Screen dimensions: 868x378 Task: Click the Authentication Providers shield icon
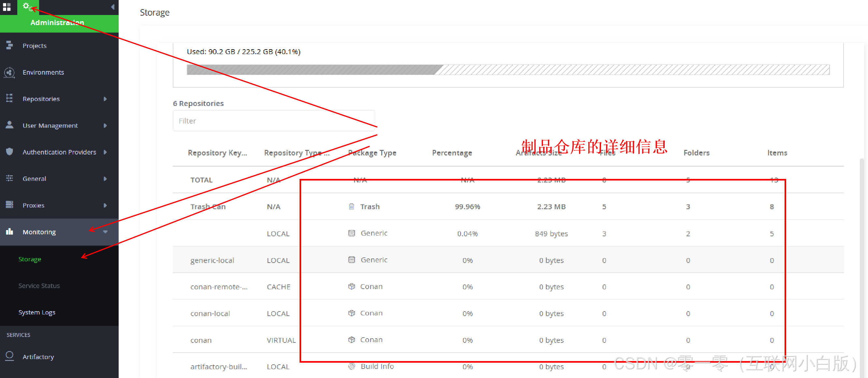click(x=9, y=152)
